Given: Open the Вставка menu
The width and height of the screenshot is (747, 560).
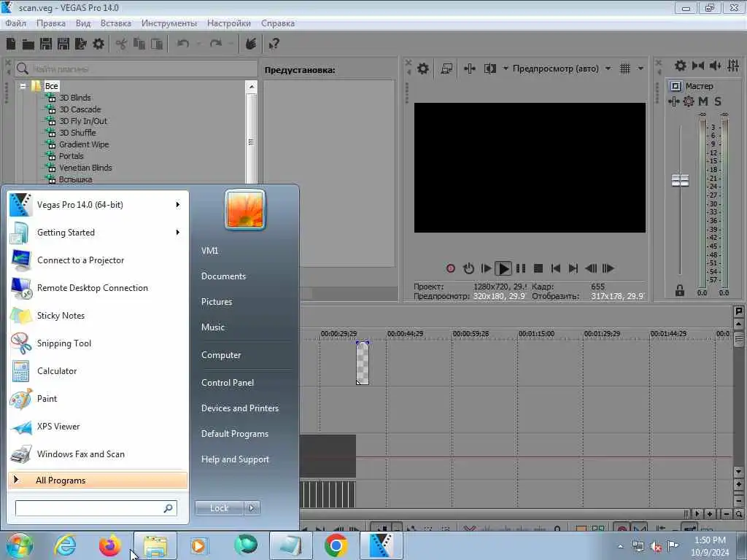Looking at the screenshot, I should (116, 23).
